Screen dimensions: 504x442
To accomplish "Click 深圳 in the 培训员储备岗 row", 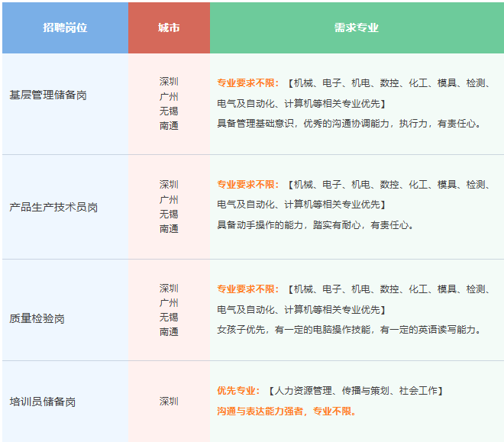I will [x=169, y=402].
